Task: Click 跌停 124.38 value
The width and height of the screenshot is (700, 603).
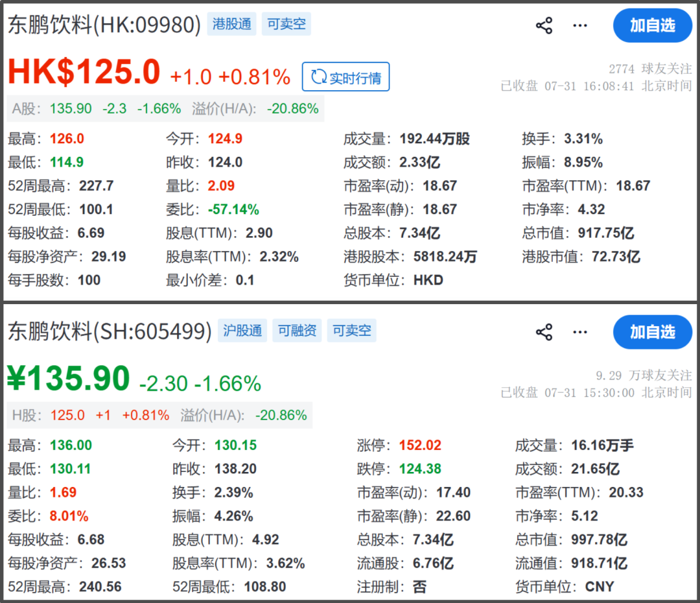Action: 420,469
